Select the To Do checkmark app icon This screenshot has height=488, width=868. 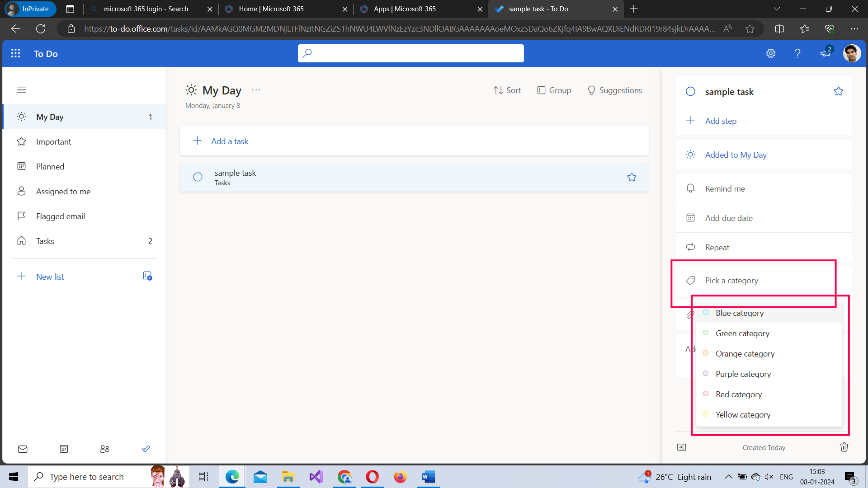click(x=146, y=449)
